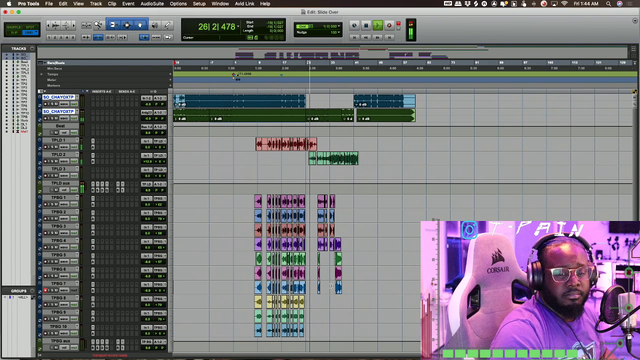The height and width of the screenshot is (360, 640).
Task: Select the Pencil tool
Action: [x=167, y=25]
